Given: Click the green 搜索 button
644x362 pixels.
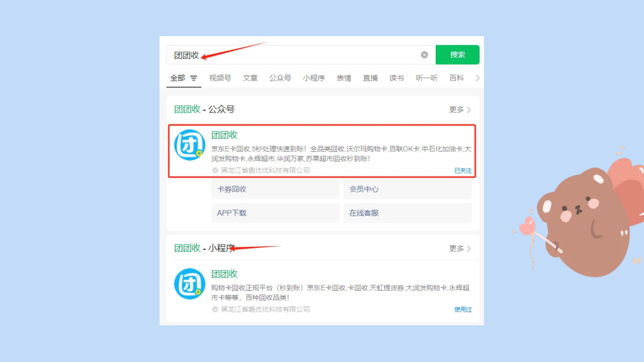Looking at the screenshot, I should [x=457, y=55].
